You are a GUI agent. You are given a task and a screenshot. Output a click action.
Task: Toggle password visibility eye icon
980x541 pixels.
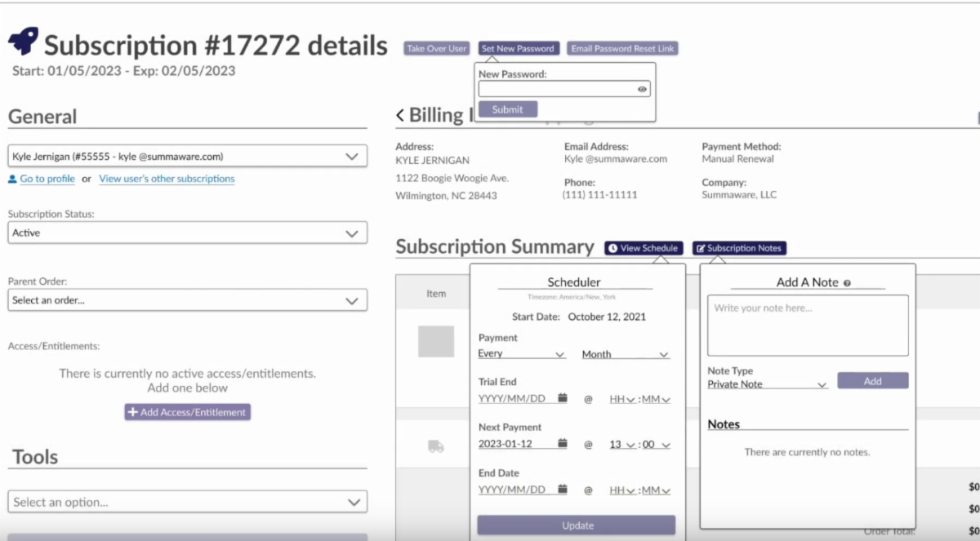coord(642,90)
